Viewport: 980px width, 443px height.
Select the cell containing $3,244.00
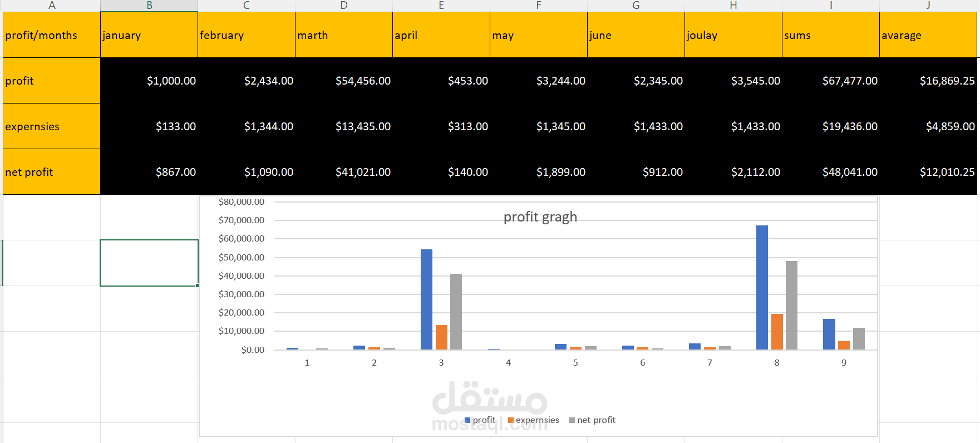tap(539, 81)
